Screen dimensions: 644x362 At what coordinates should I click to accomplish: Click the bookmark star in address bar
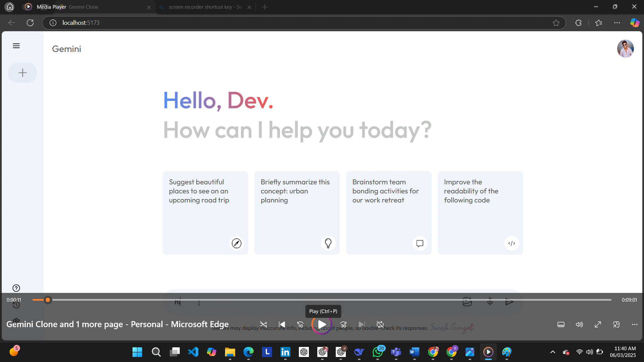point(556,23)
